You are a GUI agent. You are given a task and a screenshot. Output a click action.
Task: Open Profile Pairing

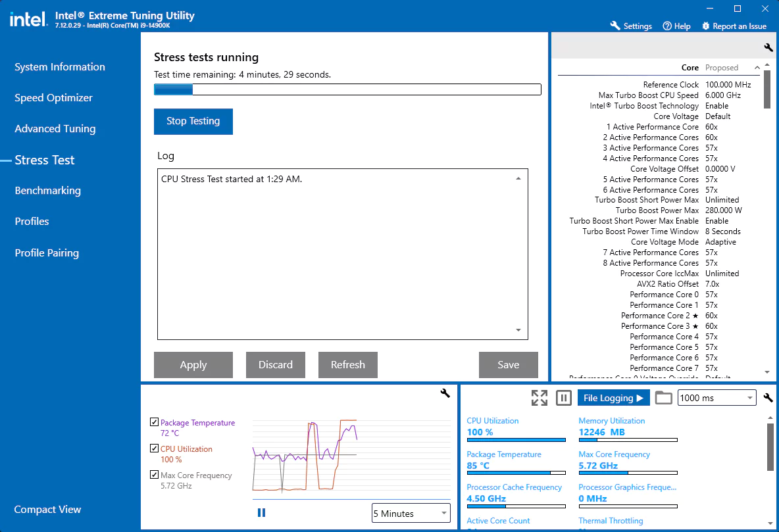(x=47, y=253)
